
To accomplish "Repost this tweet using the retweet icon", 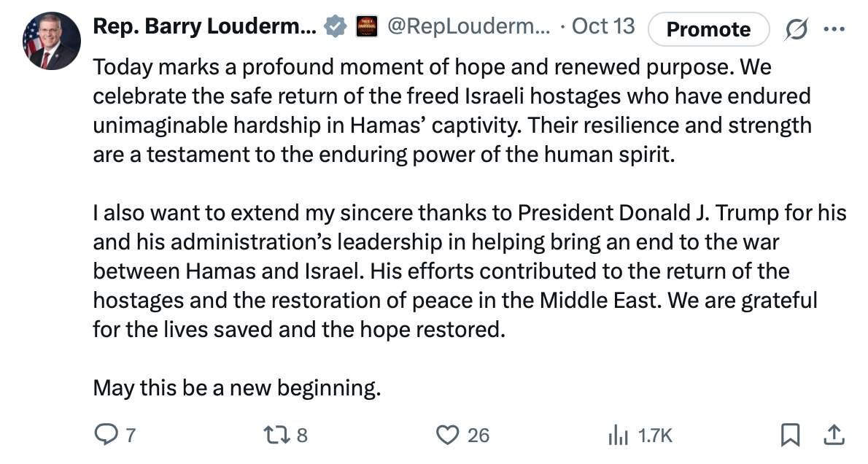I will [278, 436].
